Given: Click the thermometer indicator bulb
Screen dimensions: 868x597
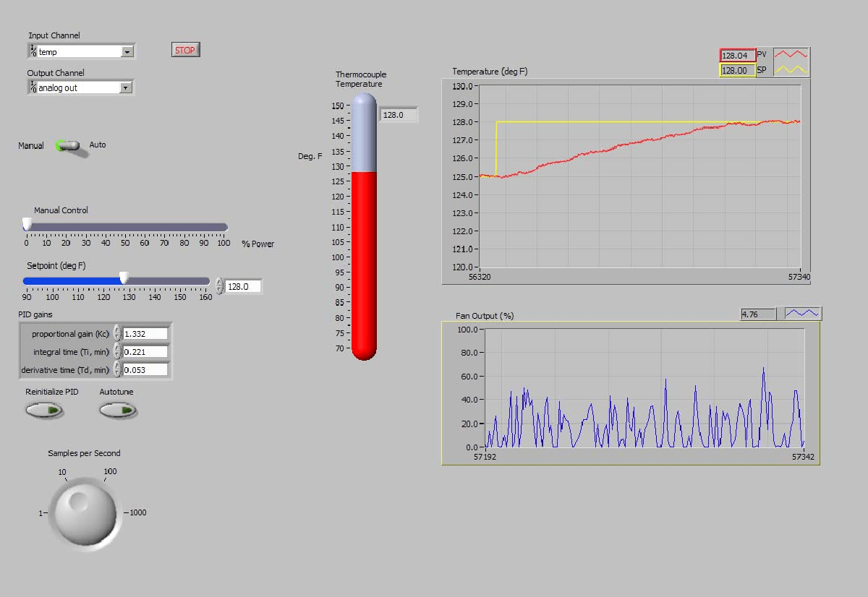Looking at the screenshot, I should click(365, 347).
